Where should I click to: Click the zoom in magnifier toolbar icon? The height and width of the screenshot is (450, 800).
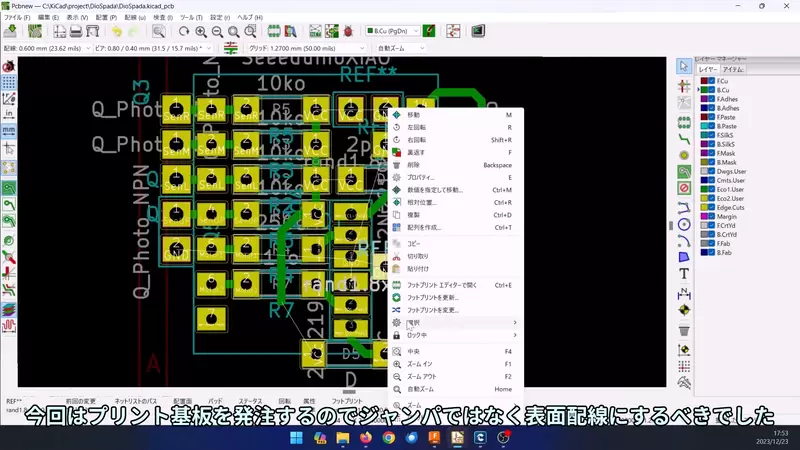click(x=201, y=32)
